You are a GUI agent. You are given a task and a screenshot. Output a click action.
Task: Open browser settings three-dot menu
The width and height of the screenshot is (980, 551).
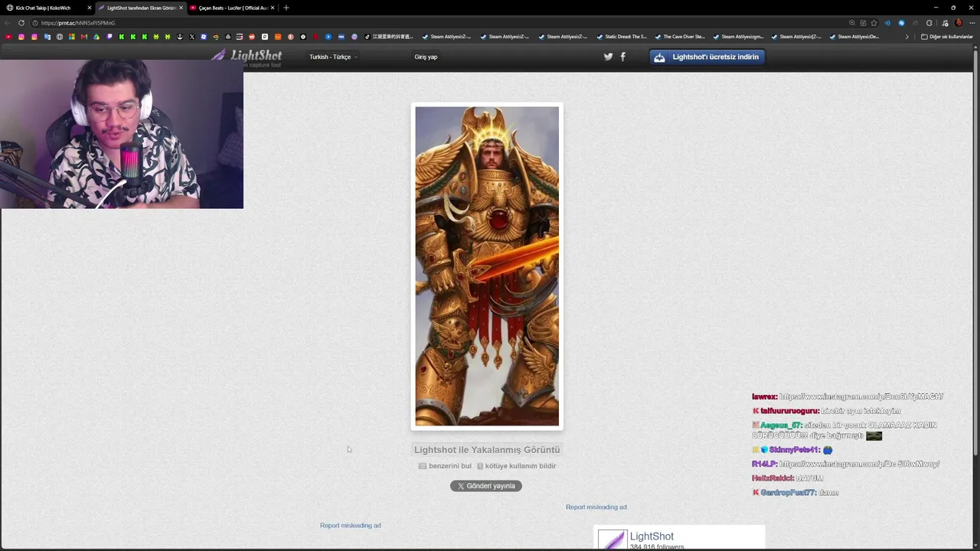[x=972, y=23]
